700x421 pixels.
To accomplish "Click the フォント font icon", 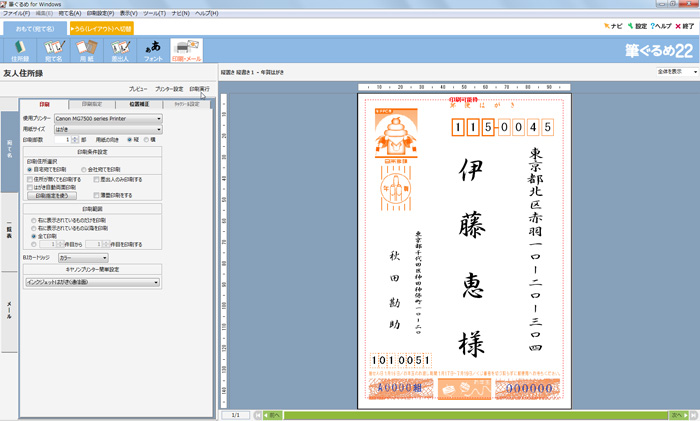I will point(153,50).
